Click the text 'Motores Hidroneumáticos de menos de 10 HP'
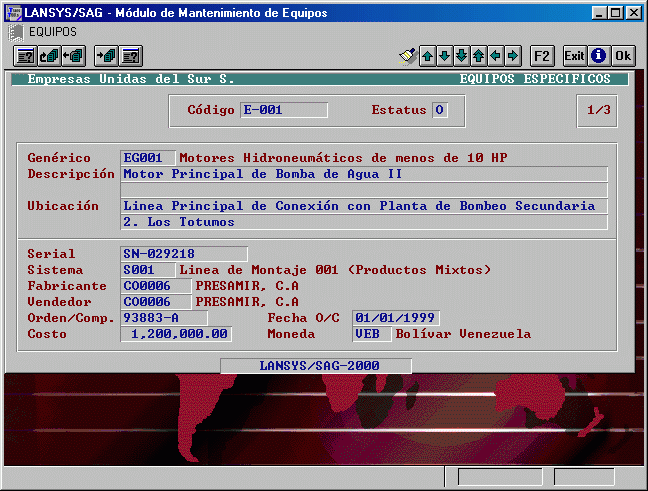The image size is (648, 491). tap(343, 158)
